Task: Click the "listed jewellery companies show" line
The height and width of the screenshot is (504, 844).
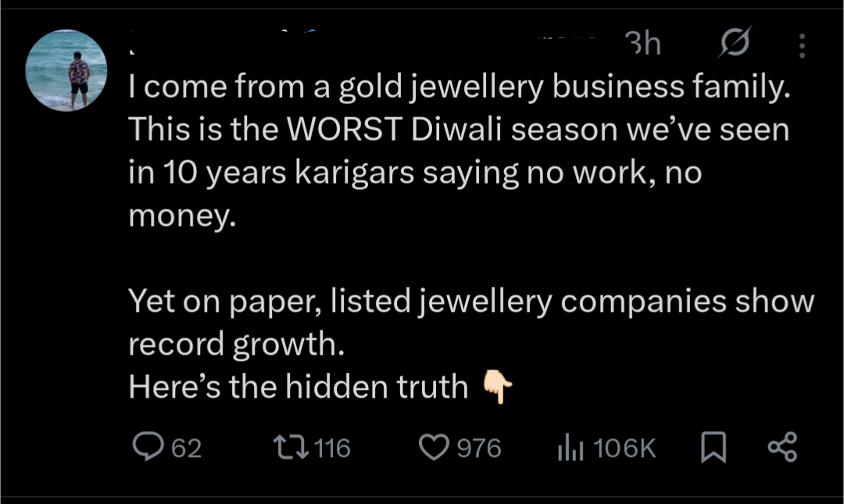Action: 471,301
